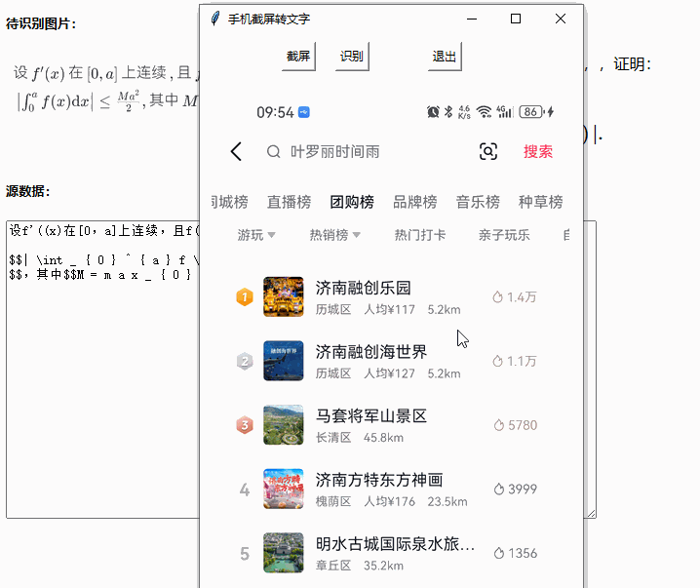Viewport: 700px width, 588px height.
Task: Switch to the 音乐榜 tab
Action: point(478,202)
